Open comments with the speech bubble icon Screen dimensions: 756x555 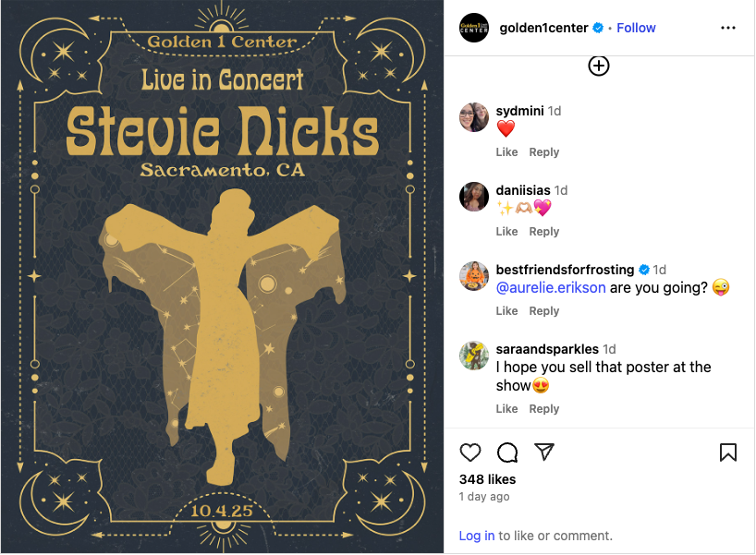click(x=507, y=452)
